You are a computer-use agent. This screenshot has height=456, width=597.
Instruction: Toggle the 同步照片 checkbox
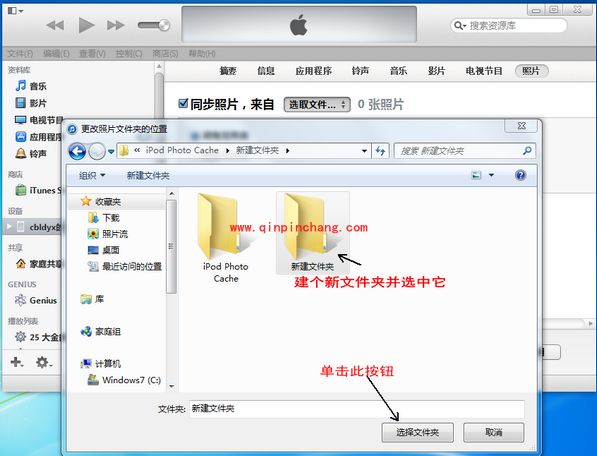click(183, 103)
